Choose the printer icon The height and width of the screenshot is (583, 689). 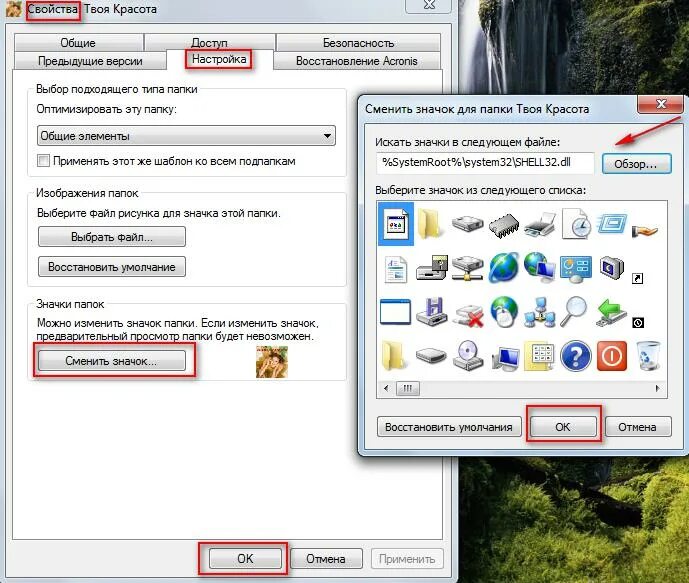point(540,225)
